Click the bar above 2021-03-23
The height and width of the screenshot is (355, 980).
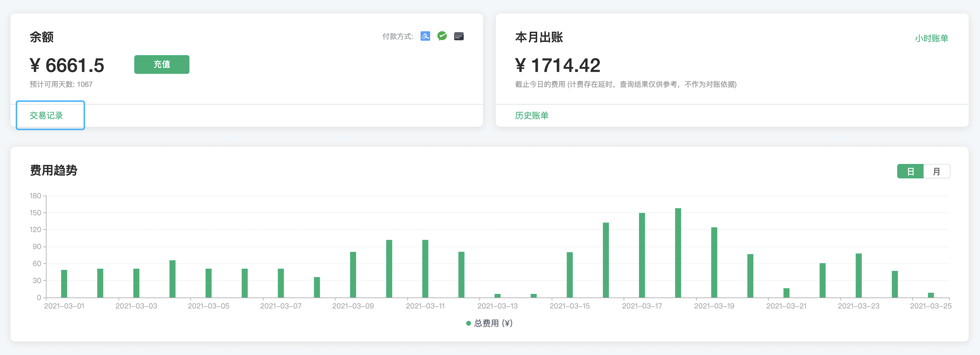click(858, 275)
